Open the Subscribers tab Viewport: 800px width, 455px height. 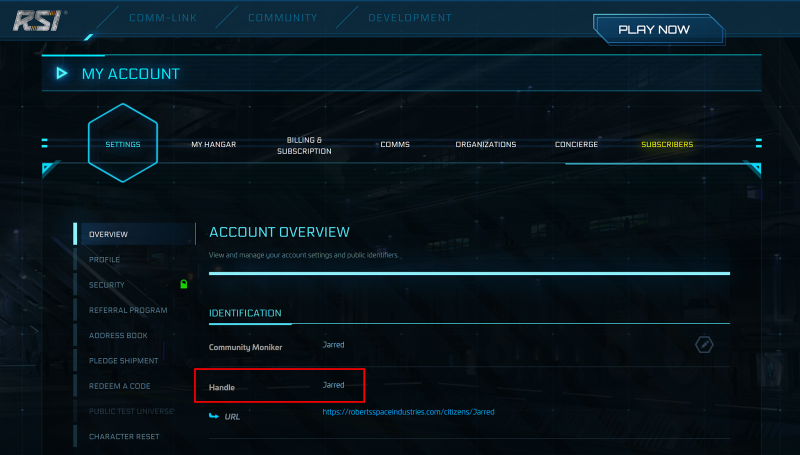(667, 145)
